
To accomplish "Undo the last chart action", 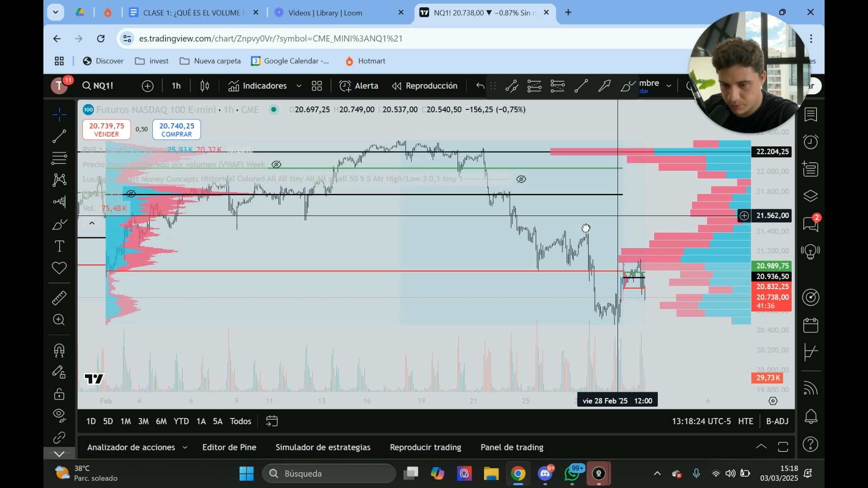I will click(480, 86).
